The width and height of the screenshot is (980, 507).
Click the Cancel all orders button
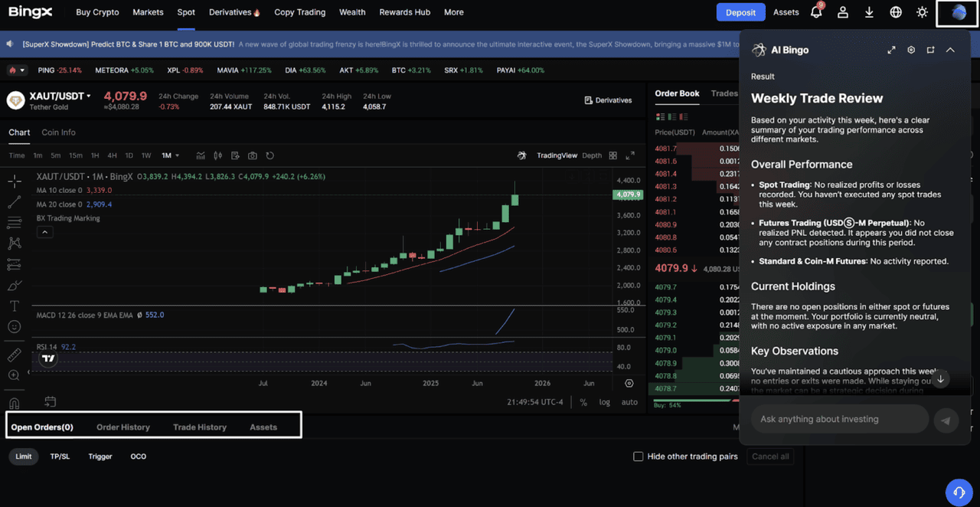click(769, 456)
